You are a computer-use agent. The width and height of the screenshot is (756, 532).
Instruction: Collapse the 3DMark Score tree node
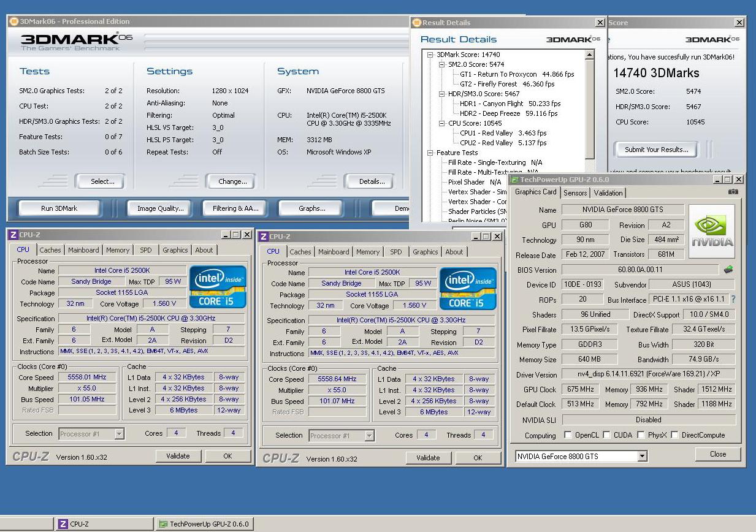[x=431, y=55]
